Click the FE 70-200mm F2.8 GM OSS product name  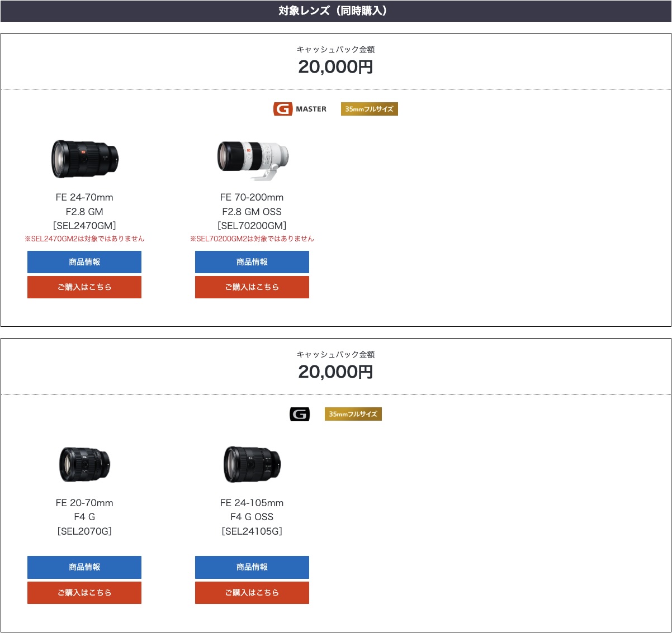[252, 204]
